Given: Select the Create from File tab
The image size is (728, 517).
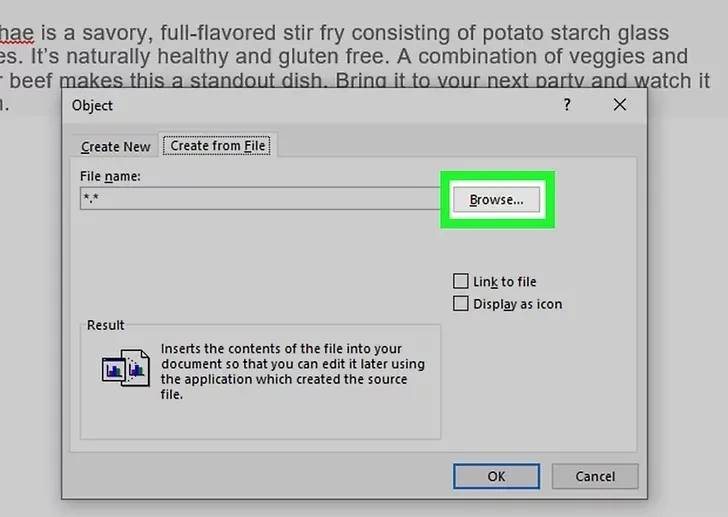Looking at the screenshot, I should (x=218, y=146).
